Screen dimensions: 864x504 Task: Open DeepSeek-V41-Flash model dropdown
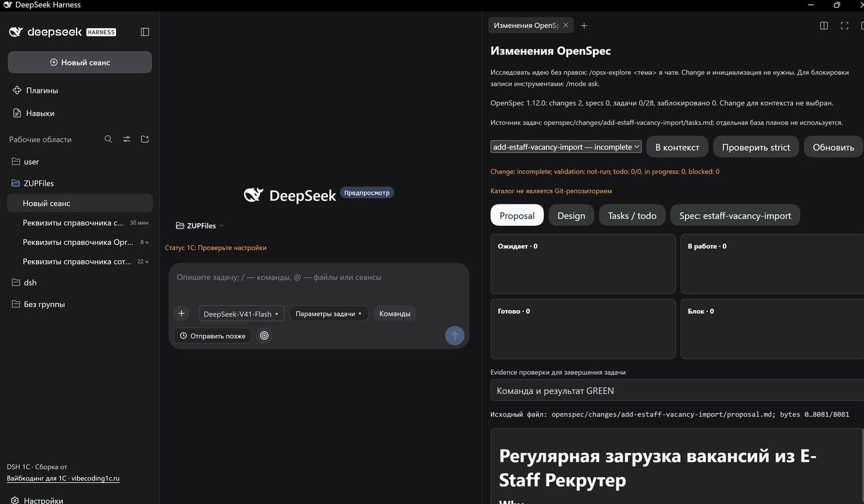point(241,314)
